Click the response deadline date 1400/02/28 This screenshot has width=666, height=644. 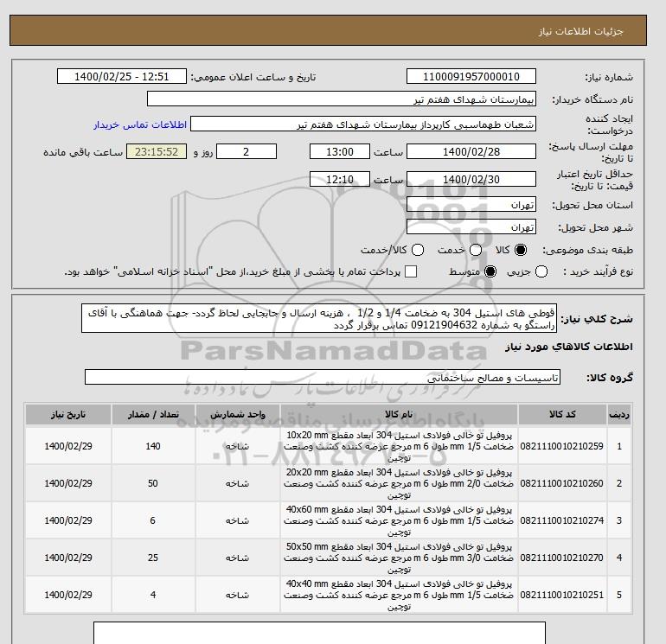tap(471, 151)
